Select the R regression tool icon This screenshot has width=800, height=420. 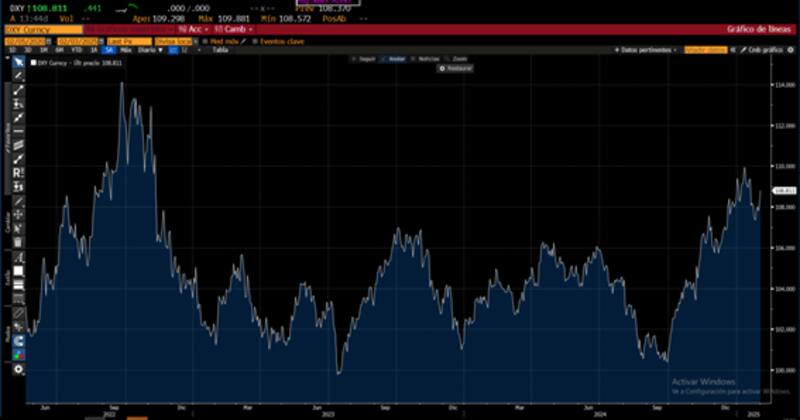pyautogui.click(x=18, y=172)
